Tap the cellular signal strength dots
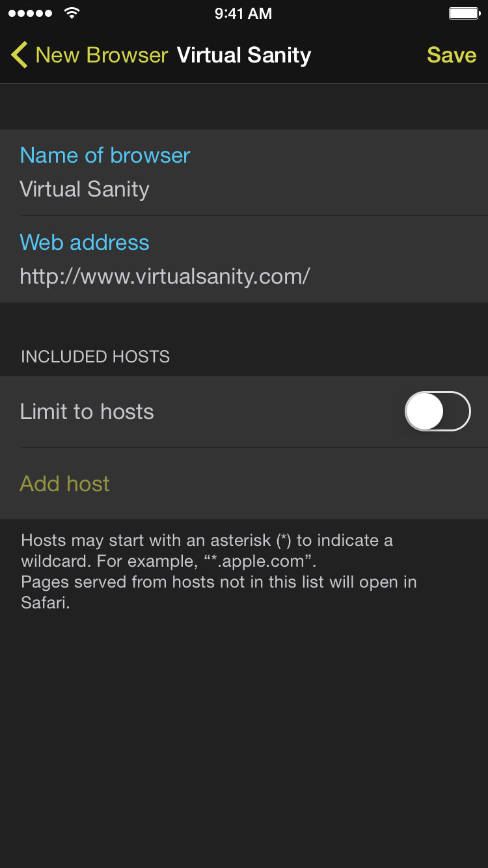The image size is (488, 868). [x=30, y=13]
